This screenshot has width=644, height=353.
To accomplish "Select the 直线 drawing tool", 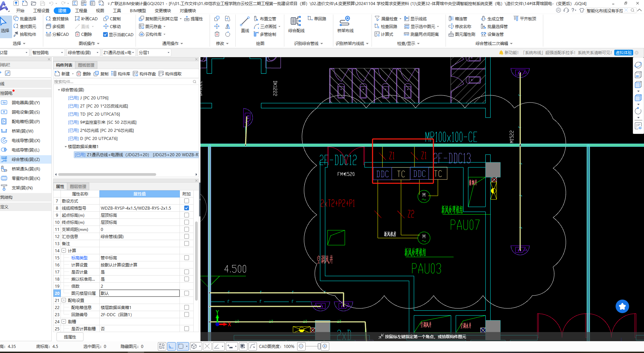I will (245, 24).
